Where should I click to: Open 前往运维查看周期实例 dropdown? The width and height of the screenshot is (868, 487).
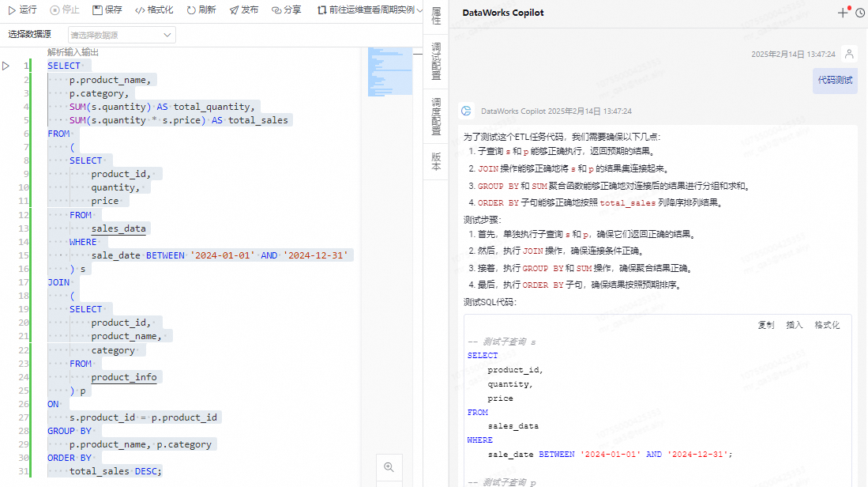click(370, 10)
